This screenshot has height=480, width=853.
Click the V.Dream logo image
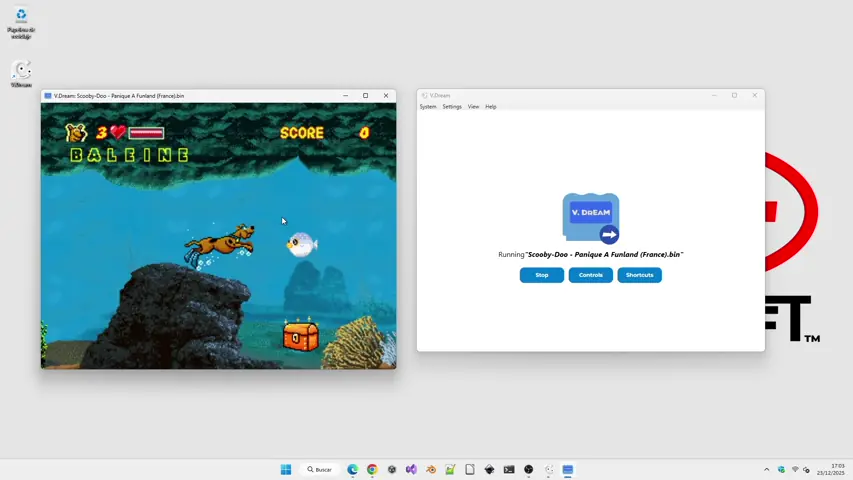coord(591,218)
